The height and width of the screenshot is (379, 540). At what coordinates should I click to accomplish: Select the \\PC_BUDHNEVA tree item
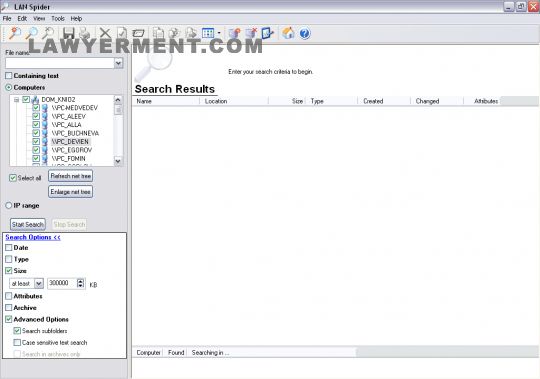click(x=75, y=133)
